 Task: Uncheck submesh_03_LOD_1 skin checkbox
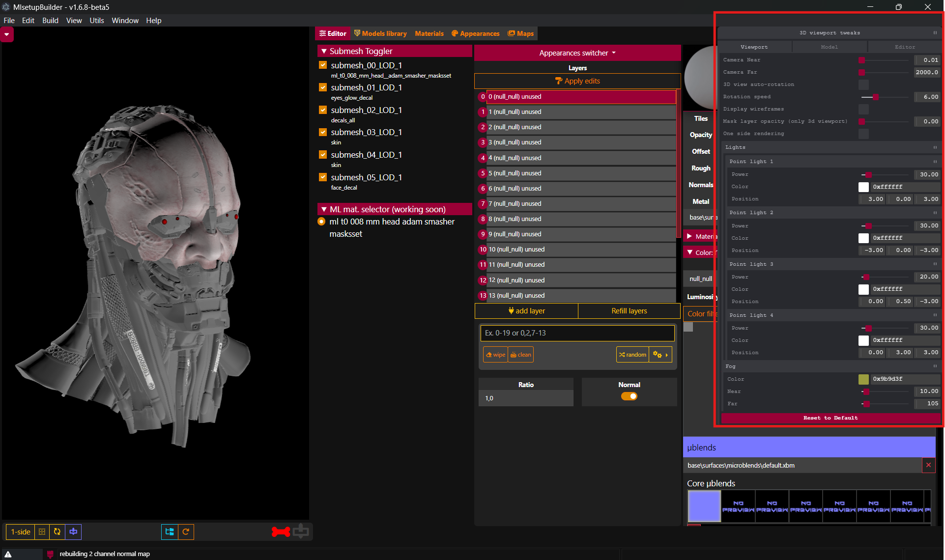tap(323, 132)
